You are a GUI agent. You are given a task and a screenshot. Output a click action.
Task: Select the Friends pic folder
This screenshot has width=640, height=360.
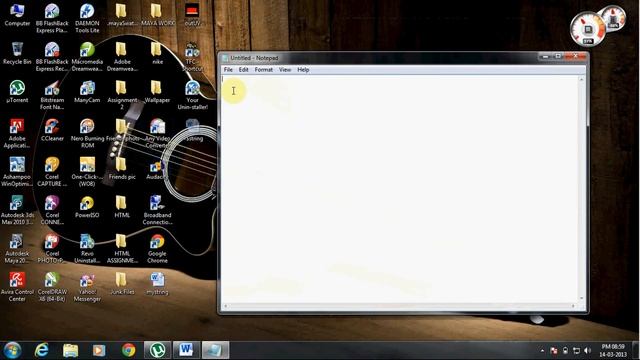point(122,168)
